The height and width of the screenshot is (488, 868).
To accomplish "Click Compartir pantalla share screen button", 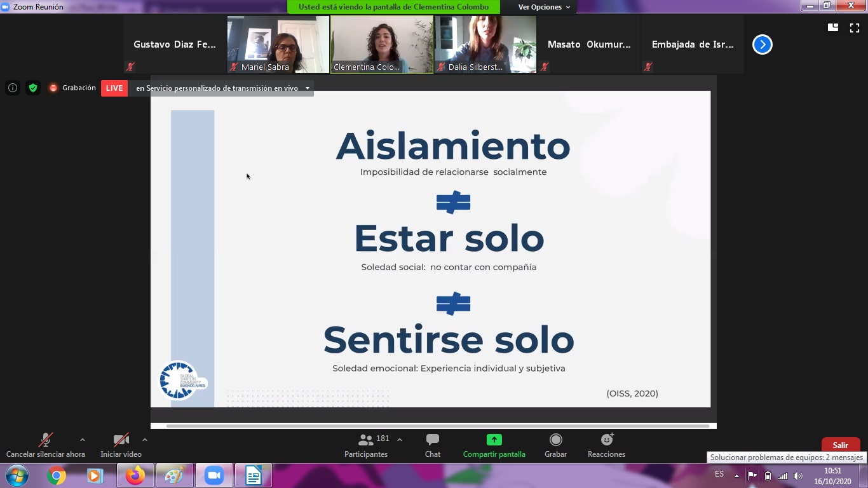I will tap(494, 446).
